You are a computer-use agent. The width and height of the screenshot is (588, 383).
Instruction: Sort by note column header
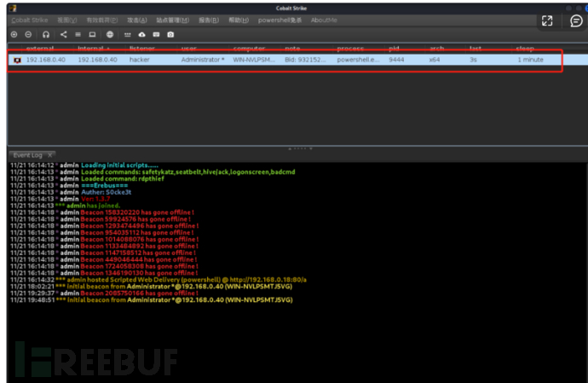coord(292,49)
